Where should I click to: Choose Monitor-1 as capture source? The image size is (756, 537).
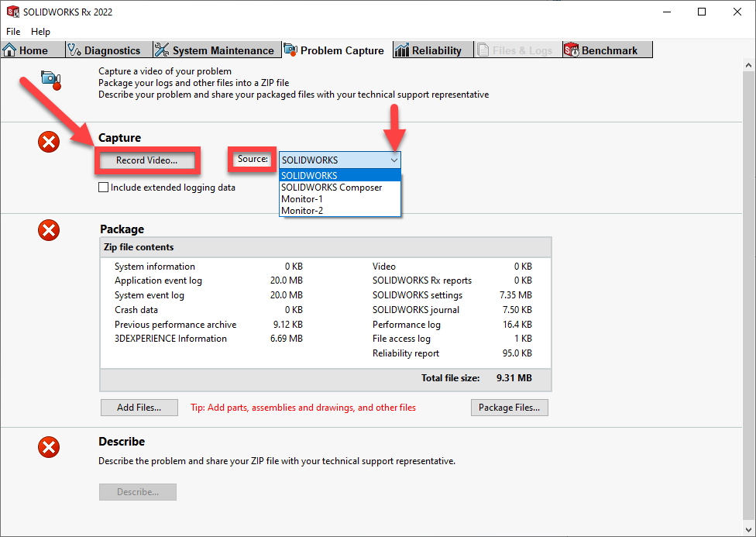302,199
